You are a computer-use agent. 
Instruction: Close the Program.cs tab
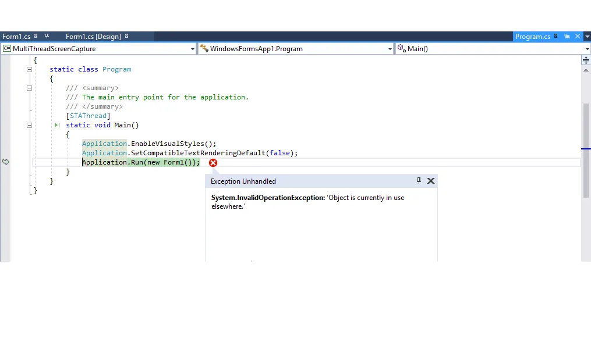click(578, 37)
